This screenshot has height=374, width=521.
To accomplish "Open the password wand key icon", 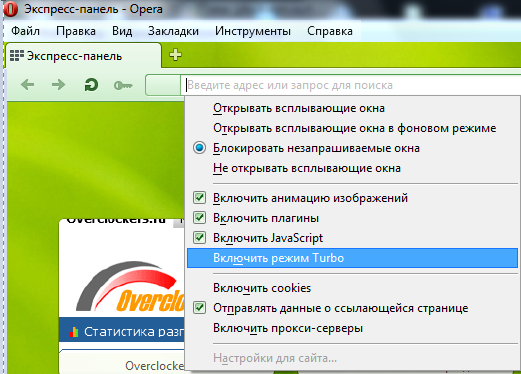I will click(123, 86).
